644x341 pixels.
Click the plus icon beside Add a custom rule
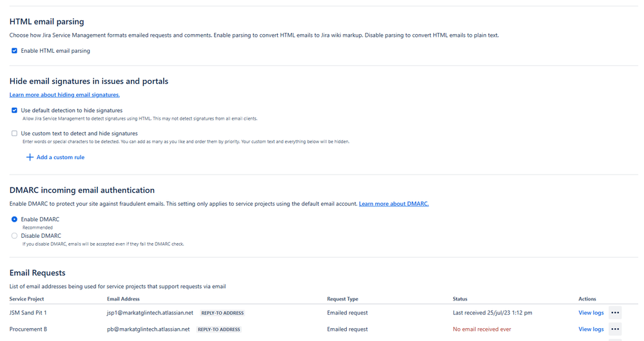(30, 157)
